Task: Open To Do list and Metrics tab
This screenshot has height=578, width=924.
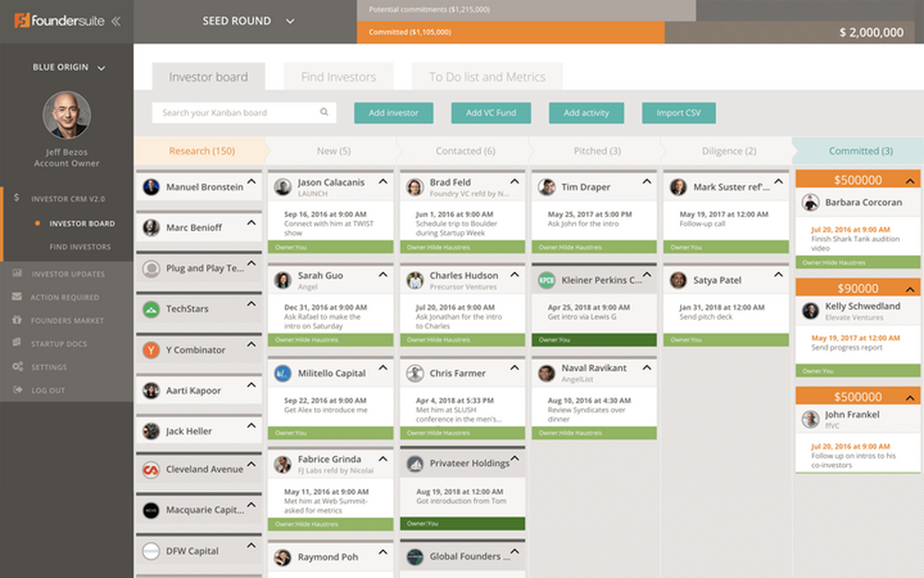Action: click(487, 77)
